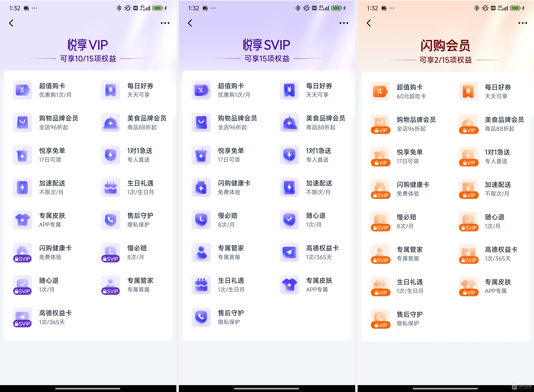Image resolution: width=534 pixels, height=392 pixels.
Task: Tap battery indicator in 闪购会员 status bar
Action: (x=516, y=8)
